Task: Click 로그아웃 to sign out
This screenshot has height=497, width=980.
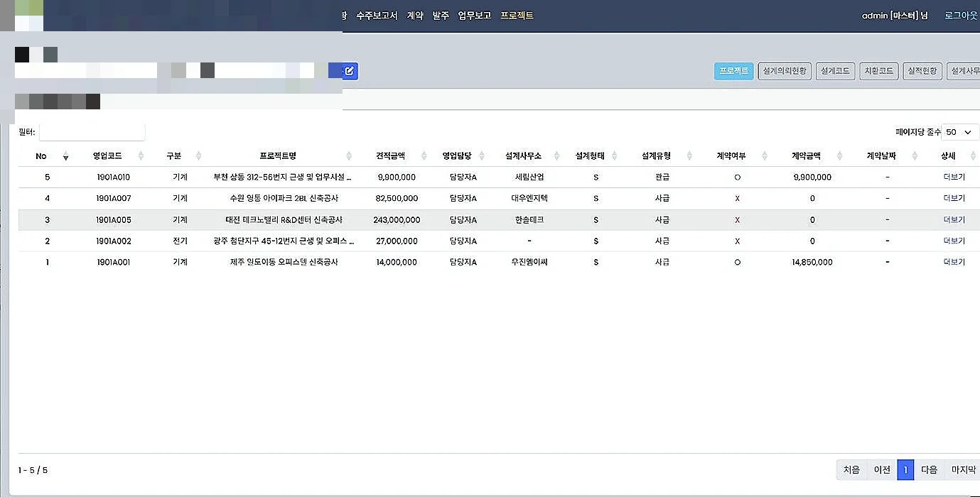Action: click(x=960, y=14)
